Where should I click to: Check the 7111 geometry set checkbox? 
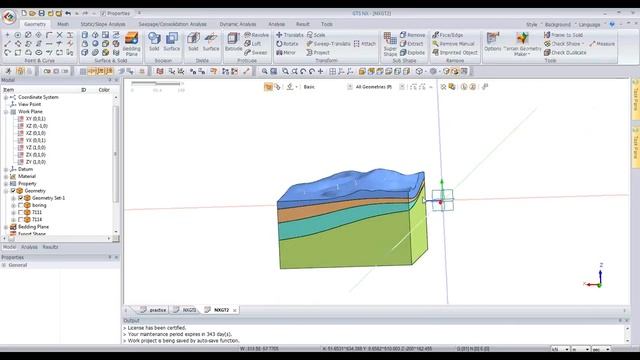click(x=20, y=212)
